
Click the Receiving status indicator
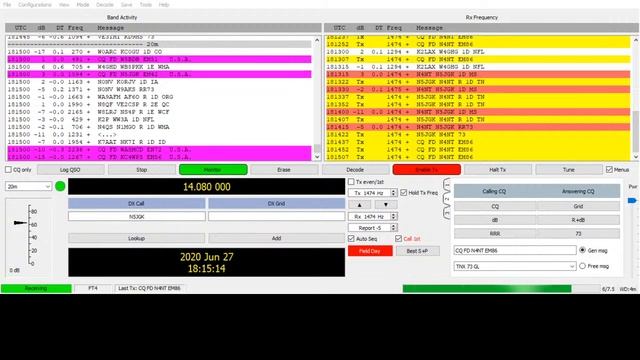[x=36, y=288]
